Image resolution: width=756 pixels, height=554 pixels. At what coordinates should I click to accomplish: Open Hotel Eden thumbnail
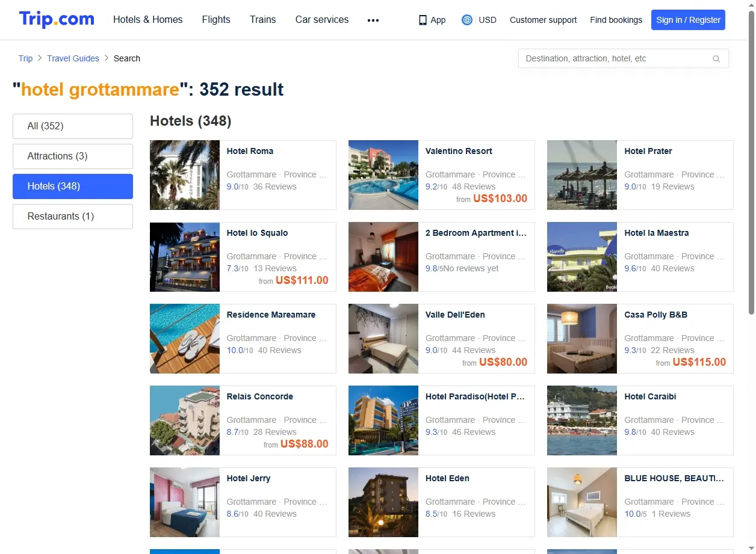coord(383,502)
